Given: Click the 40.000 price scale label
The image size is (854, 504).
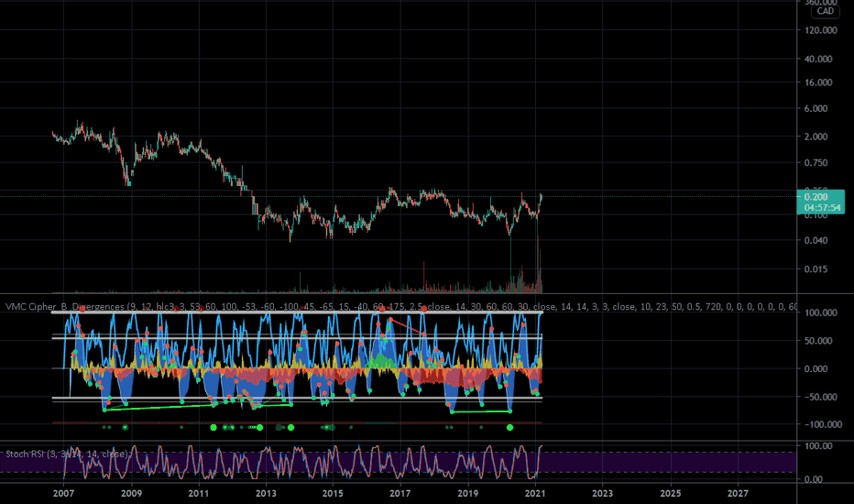Looking at the screenshot, I should click(x=818, y=59).
